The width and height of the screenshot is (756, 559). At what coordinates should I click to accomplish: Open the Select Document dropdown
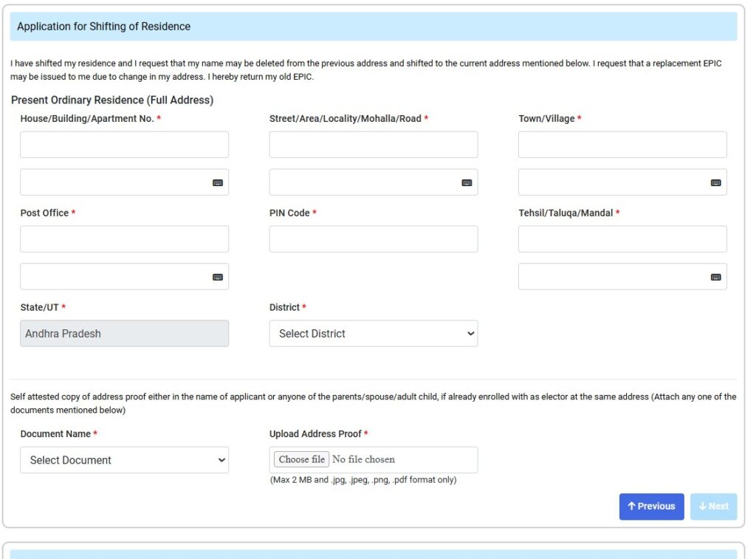pos(124,459)
